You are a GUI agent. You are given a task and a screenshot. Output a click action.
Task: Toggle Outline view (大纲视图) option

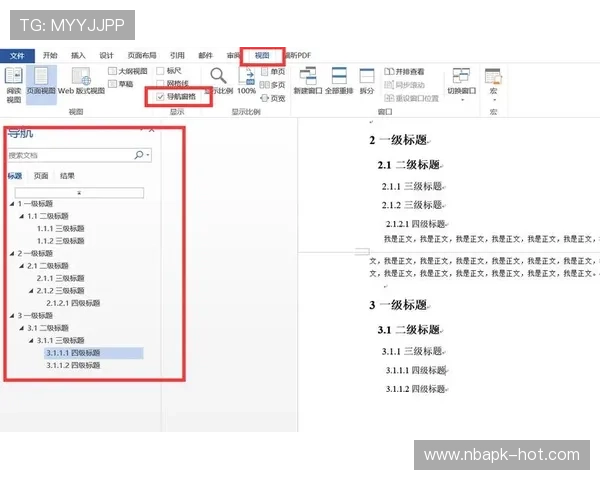(x=128, y=71)
